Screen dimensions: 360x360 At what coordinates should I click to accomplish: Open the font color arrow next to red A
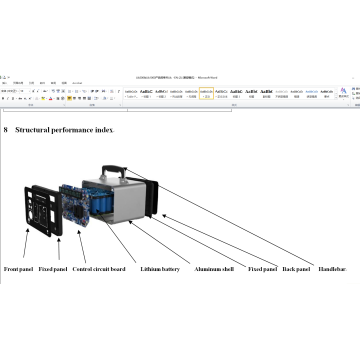pos(54,99)
